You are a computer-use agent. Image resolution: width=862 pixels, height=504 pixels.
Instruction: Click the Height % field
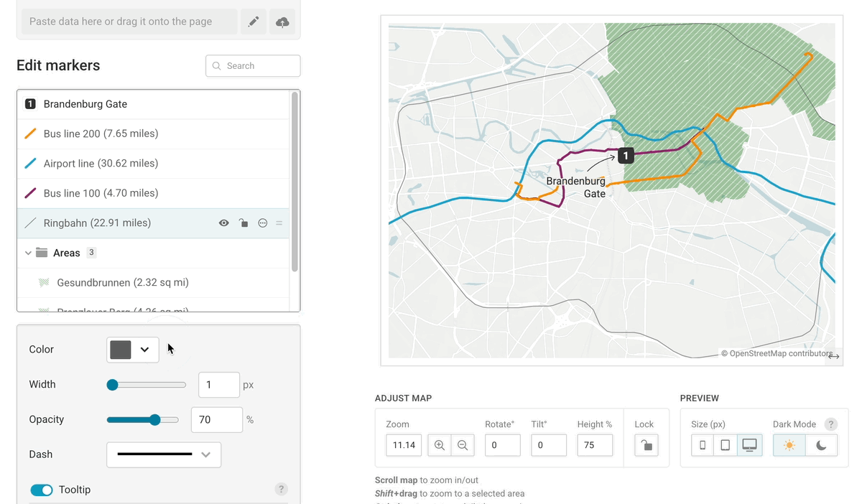(x=595, y=445)
